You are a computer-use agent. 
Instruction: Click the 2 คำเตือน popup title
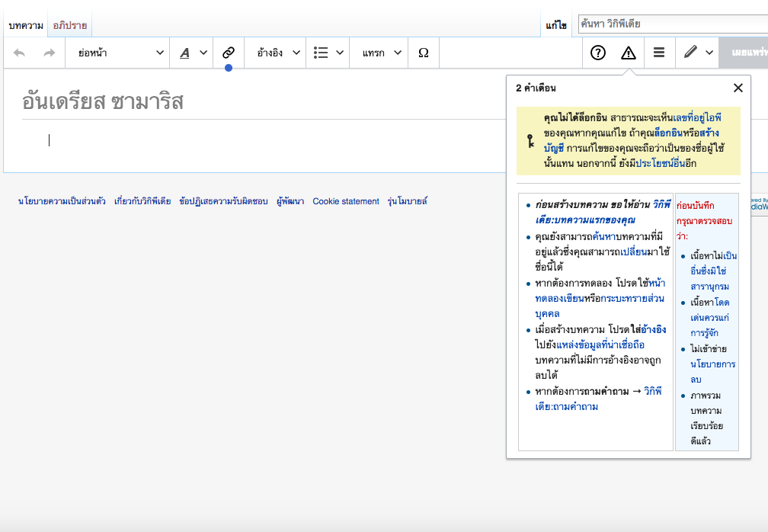click(536, 88)
